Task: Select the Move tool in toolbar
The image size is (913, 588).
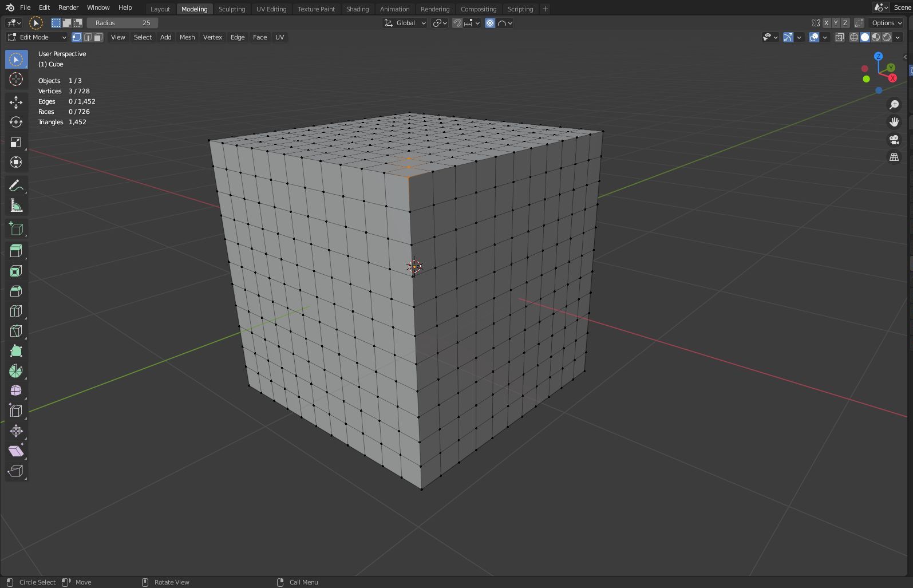Action: (x=16, y=102)
